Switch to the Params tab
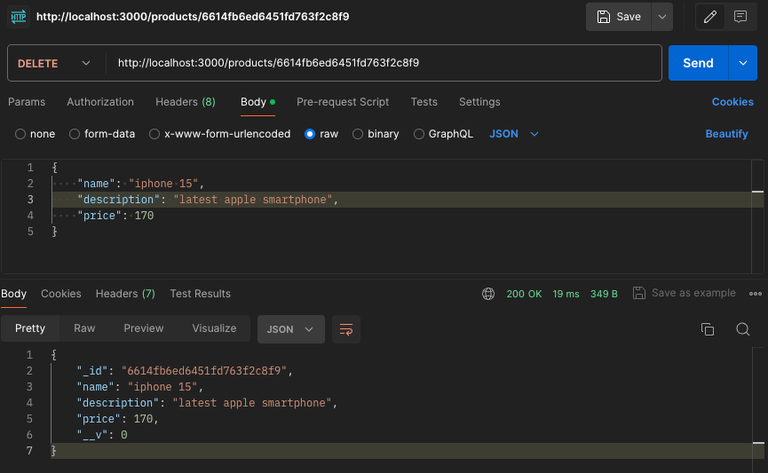This screenshot has width=768, height=473. pos(26,102)
